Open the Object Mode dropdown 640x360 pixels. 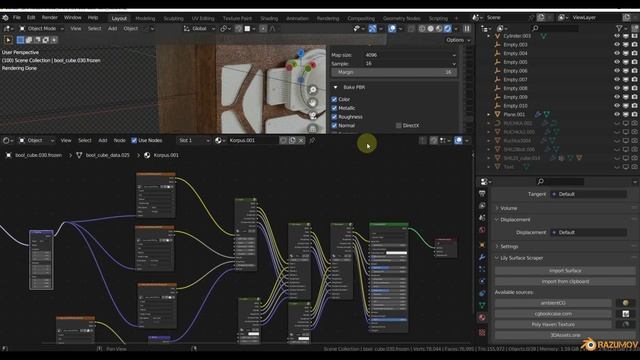tap(41, 29)
